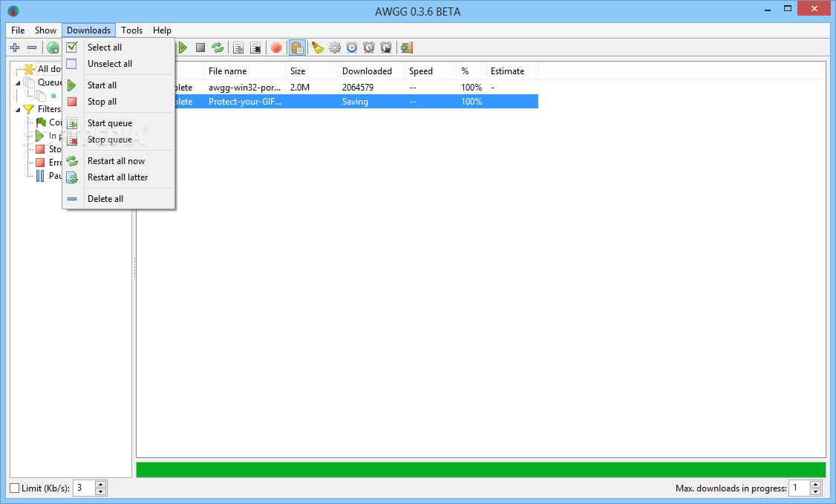
Task: Decrease max downloads with down arrow
Action: click(x=815, y=491)
